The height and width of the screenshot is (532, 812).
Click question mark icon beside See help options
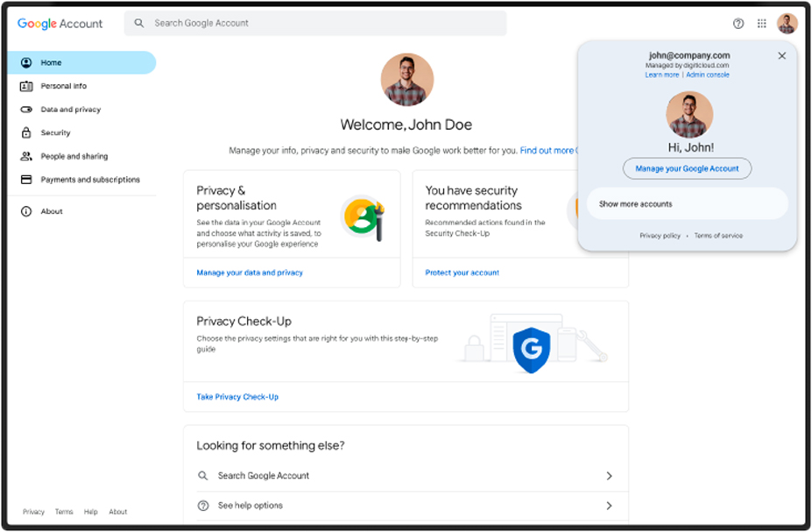pos(203,506)
